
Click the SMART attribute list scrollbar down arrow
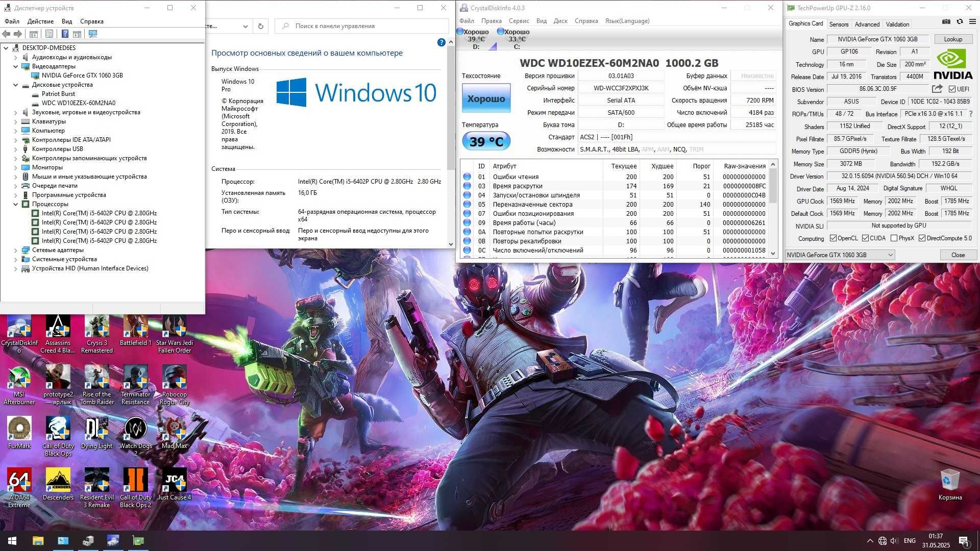coord(773,254)
